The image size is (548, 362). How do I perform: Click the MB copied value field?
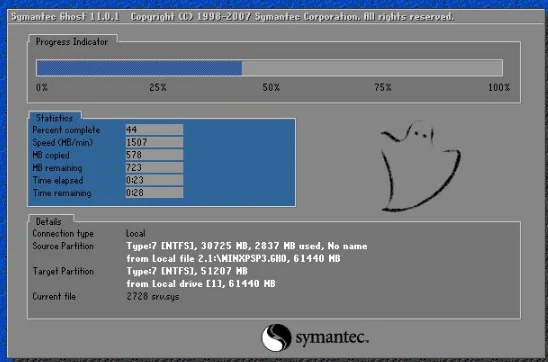click(x=154, y=154)
